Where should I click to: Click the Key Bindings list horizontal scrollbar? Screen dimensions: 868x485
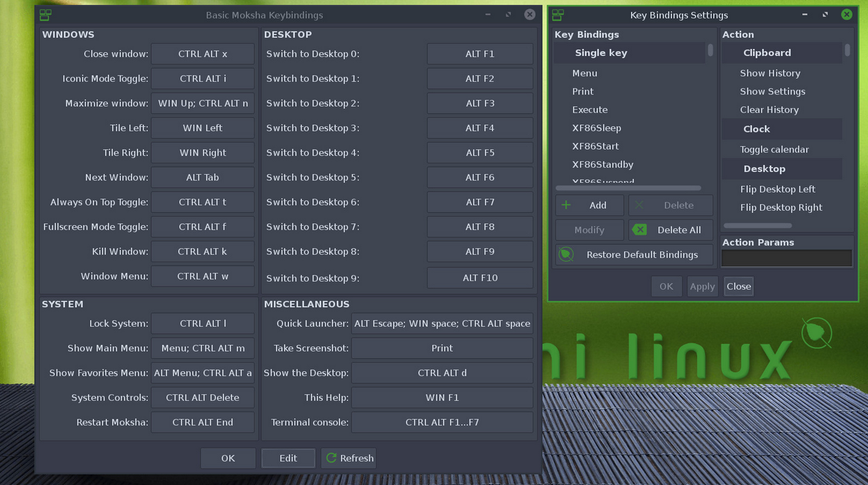pos(629,188)
